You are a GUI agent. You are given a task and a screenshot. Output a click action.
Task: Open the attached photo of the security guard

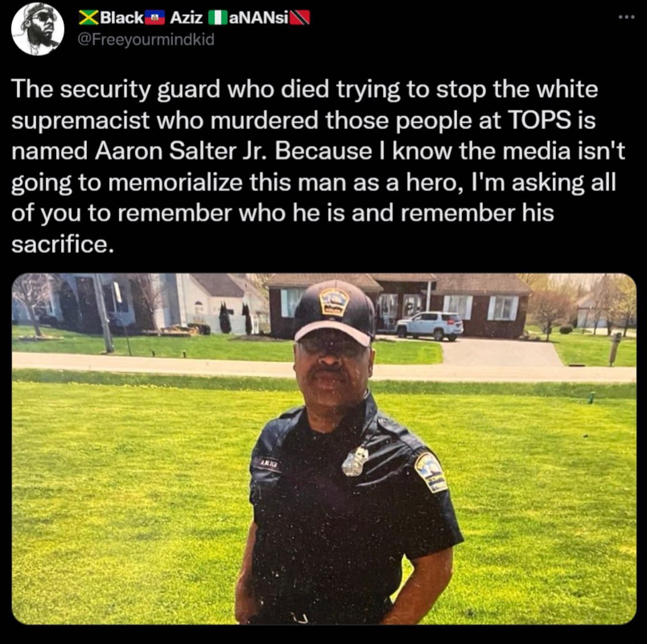coord(324,449)
